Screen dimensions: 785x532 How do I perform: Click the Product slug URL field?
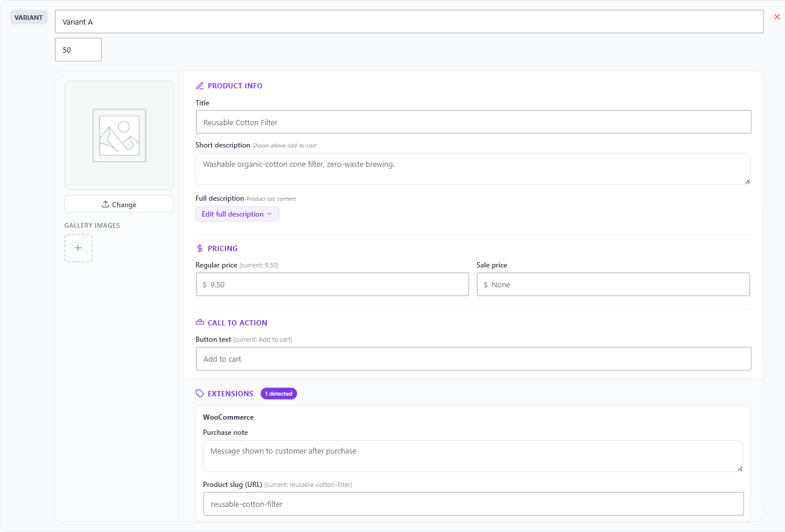[473, 504]
